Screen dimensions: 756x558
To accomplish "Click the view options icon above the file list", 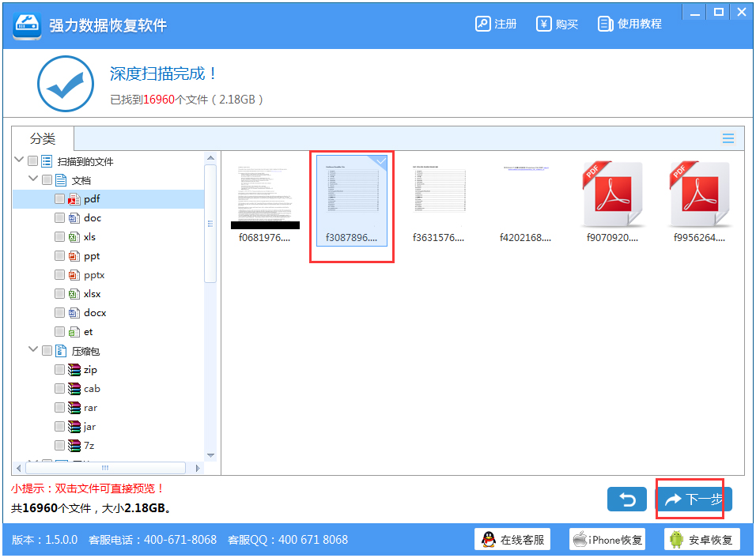I will pos(728,138).
